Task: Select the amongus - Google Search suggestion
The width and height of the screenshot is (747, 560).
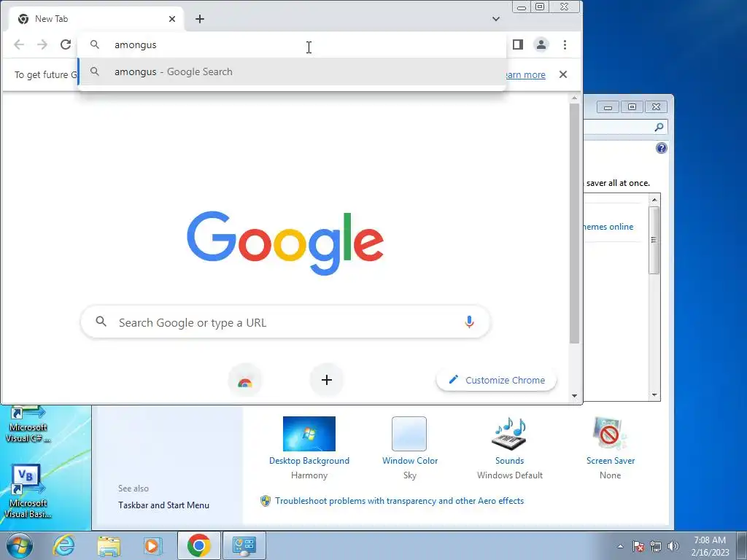Action: (x=292, y=72)
